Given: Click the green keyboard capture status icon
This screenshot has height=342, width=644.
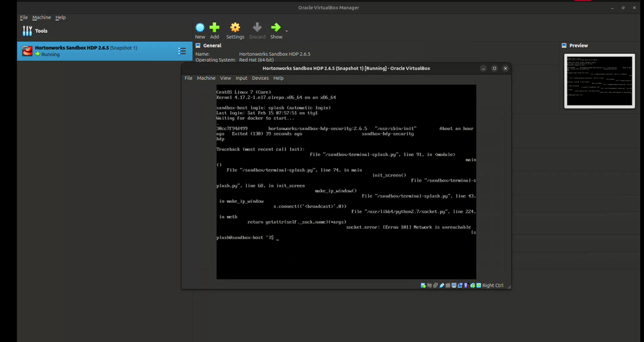Looking at the screenshot, I should pyautogui.click(x=478, y=285).
